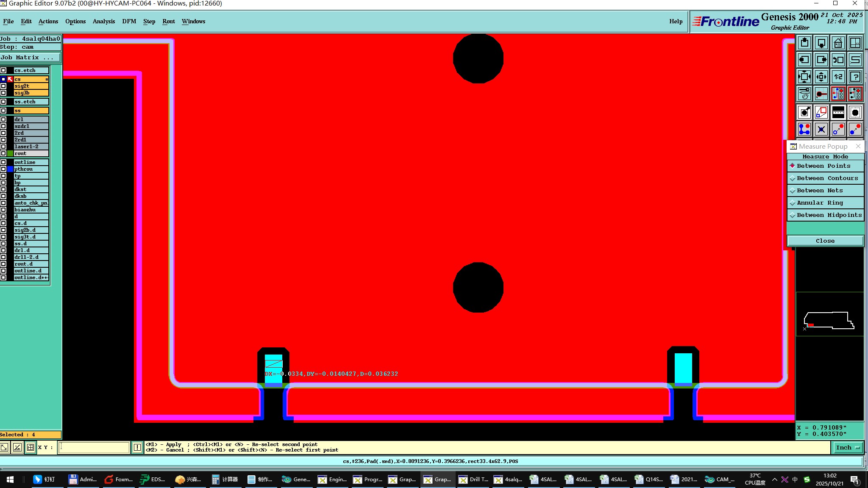Click the 1:2 zoom scale icon
The image size is (868, 488).
[x=838, y=77]
